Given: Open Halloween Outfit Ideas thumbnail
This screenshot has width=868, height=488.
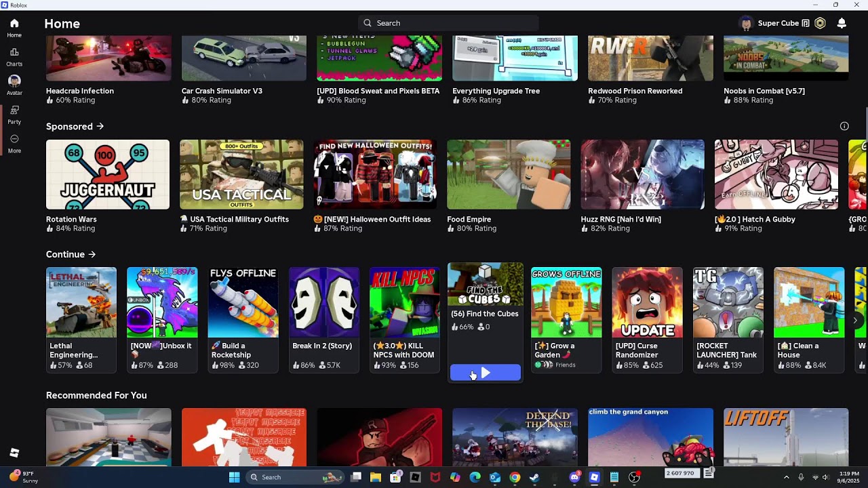Looking at the screenshot, I should [x=375, y=174].
